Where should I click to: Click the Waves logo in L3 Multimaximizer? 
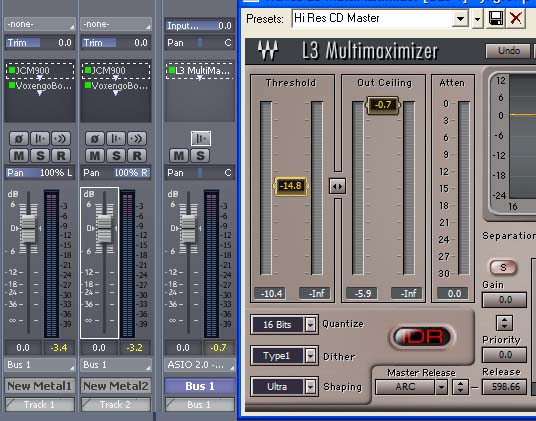[268, 51]
